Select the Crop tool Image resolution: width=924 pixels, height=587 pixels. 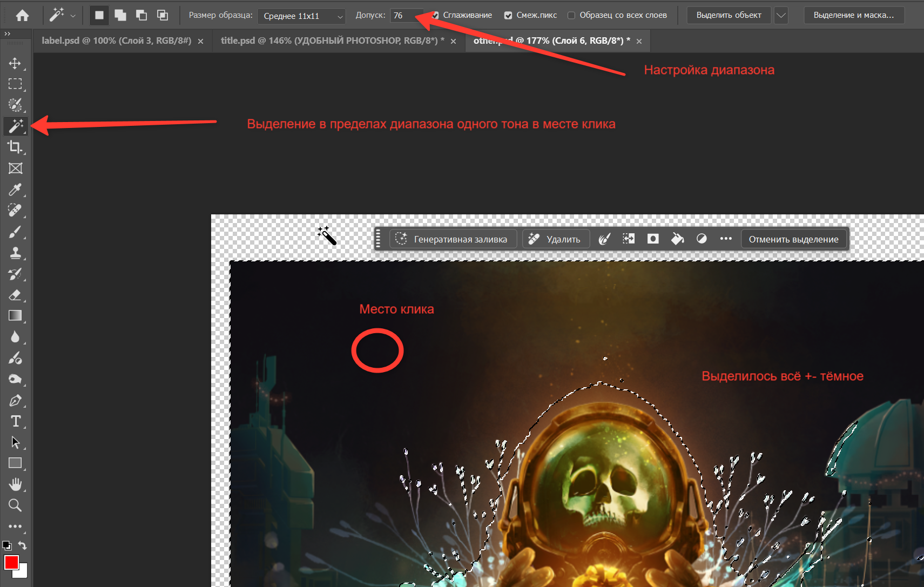(15, 147)
